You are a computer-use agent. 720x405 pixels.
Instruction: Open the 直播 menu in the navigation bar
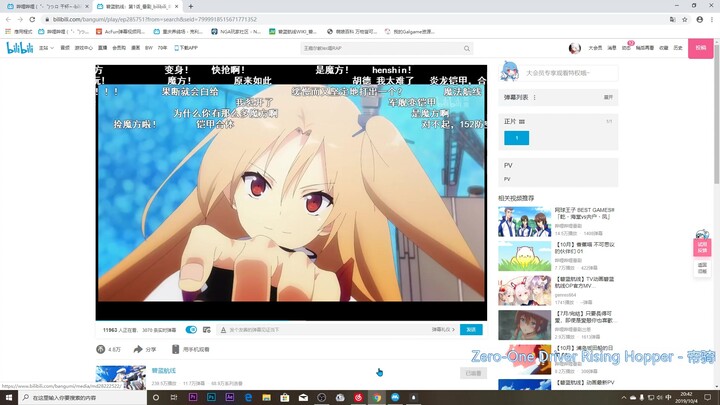click(x=103, y=48)
